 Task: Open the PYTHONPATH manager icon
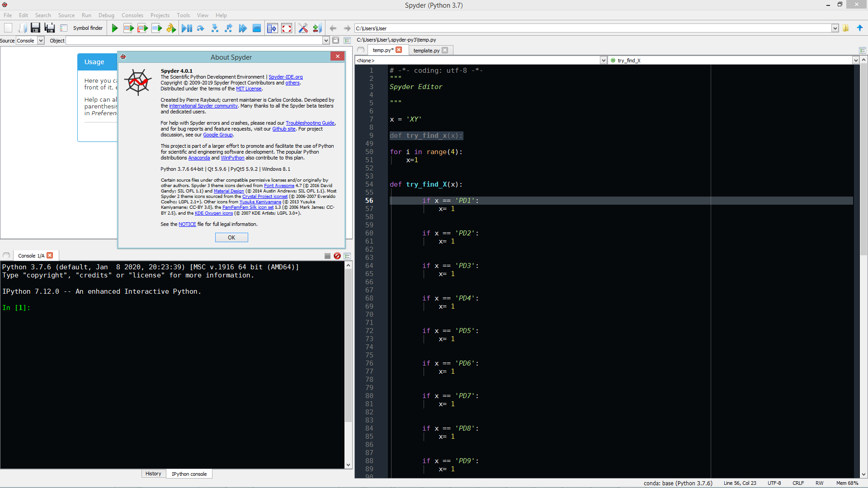(x=317, y=28)
